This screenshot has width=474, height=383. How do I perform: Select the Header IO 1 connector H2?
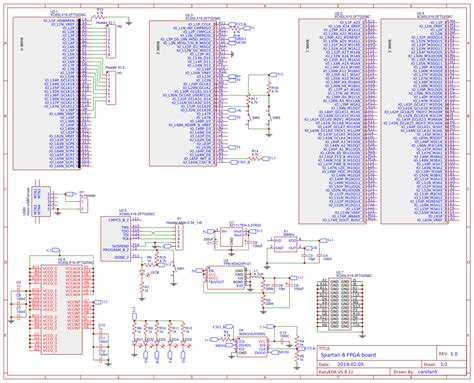tap(111, 41)
